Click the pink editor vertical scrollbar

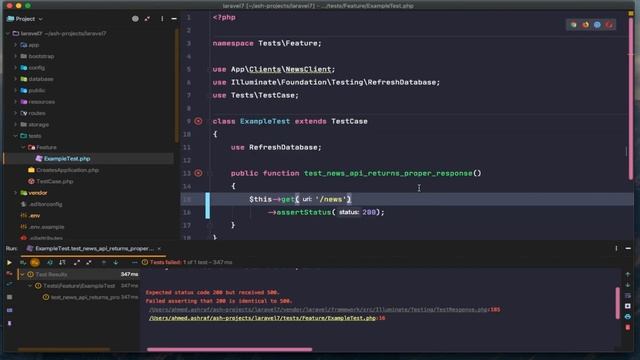[x=631, y=98]
